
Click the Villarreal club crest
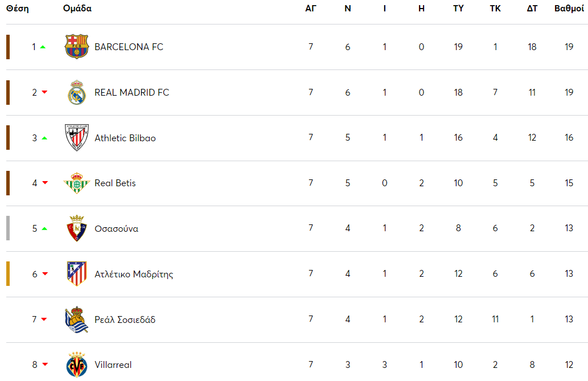(77, 364)
